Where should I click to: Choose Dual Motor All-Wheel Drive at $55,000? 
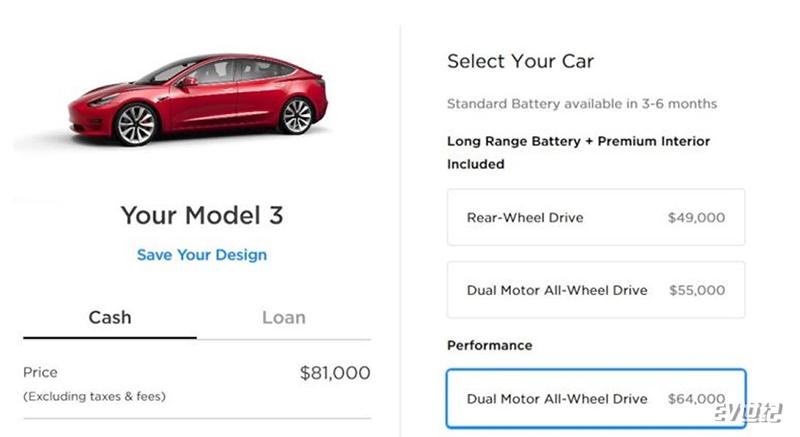596,290
